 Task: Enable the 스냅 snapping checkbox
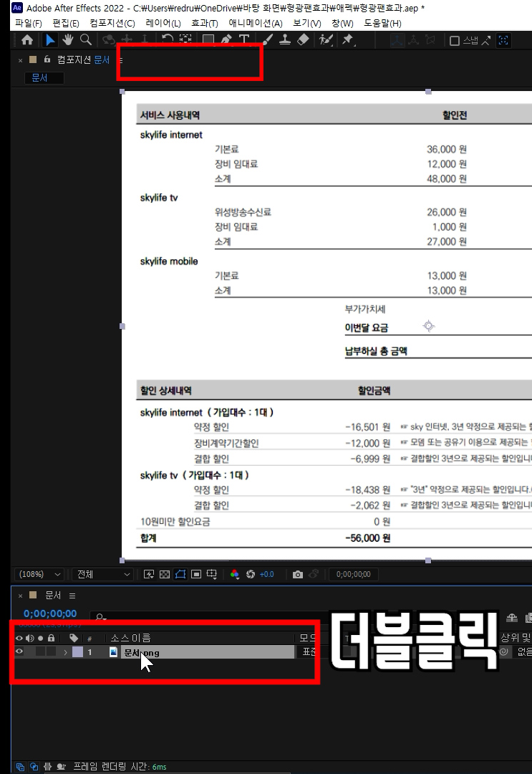pyautogui.click(x=455, y=41)
